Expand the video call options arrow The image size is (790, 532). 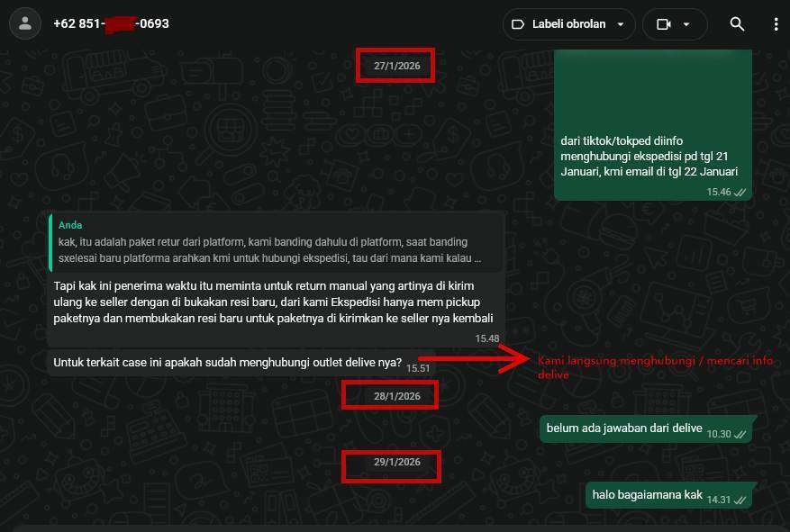click(686, 24)
